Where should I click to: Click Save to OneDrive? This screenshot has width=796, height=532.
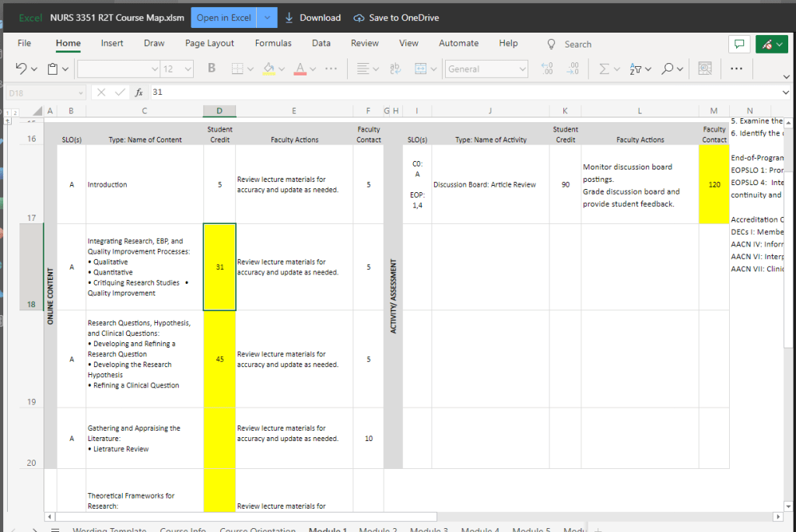(x=394, y=18)
